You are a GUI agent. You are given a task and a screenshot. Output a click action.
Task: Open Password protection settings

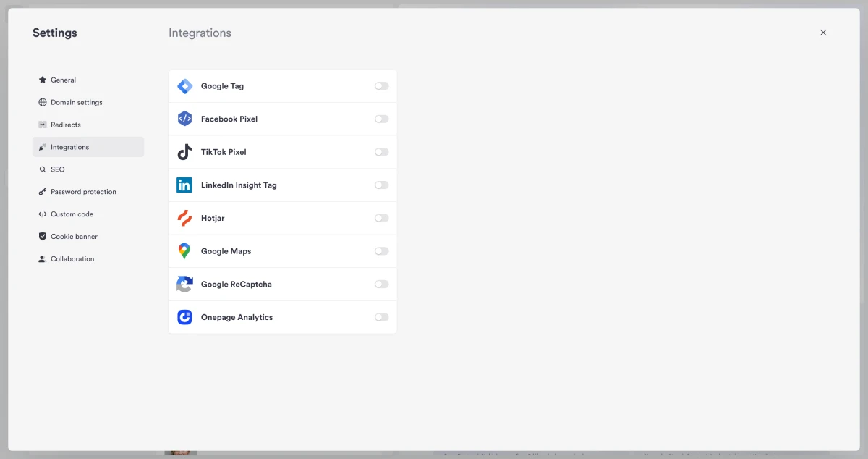pos(88,192)
